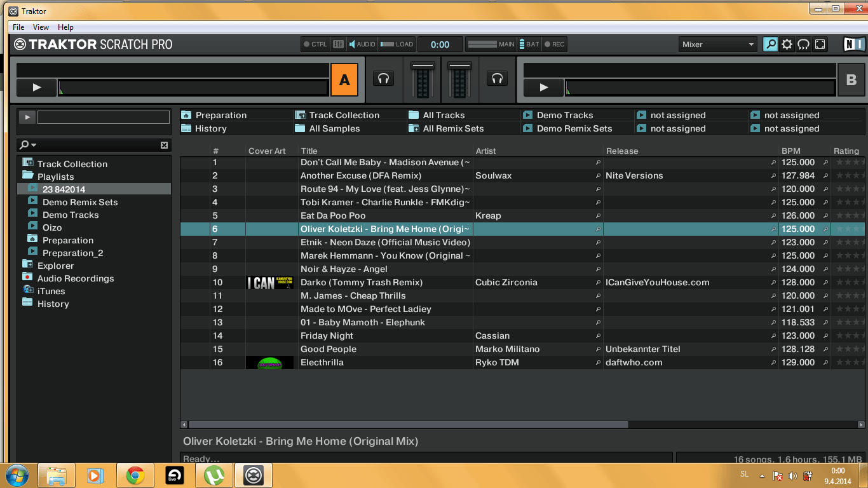Toggle the REC audio recorder indicator
Image resolution: width=868 pixels, height=488 pixels.
tap(555, 44)
